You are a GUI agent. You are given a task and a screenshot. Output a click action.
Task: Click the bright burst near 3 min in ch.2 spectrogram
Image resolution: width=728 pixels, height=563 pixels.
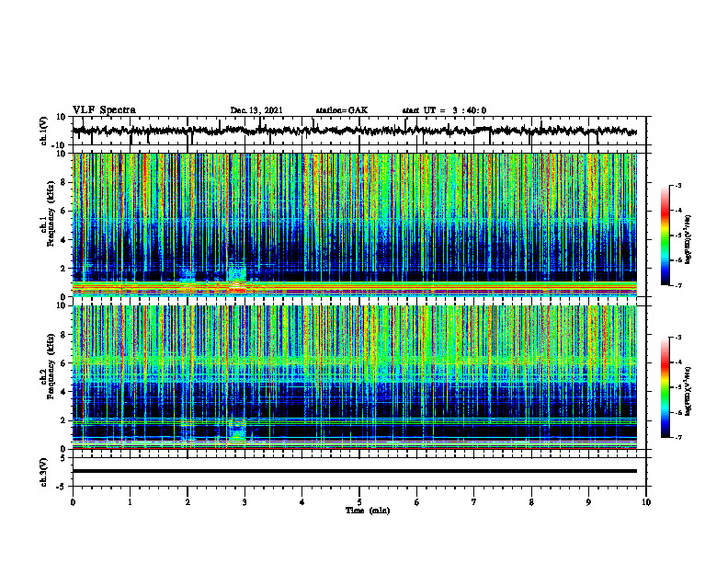237,432
